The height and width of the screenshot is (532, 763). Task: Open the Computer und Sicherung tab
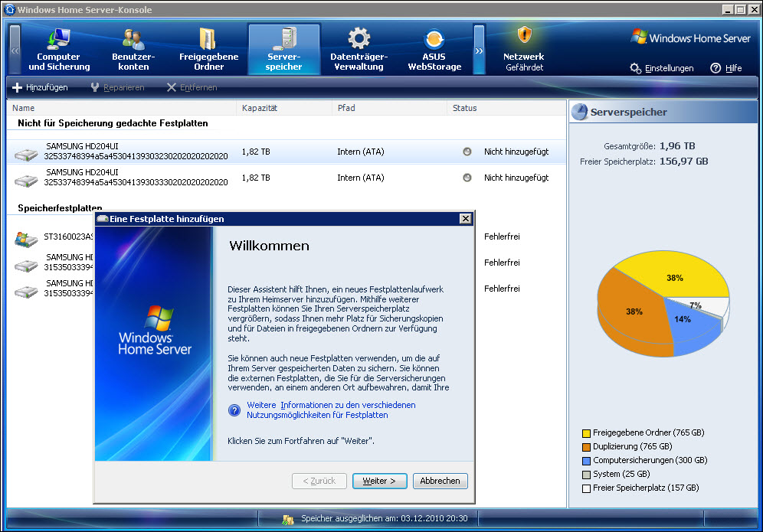point(59,50)
